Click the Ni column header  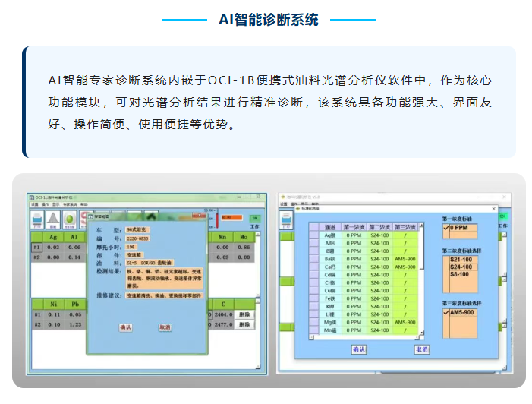pos(54,305)
